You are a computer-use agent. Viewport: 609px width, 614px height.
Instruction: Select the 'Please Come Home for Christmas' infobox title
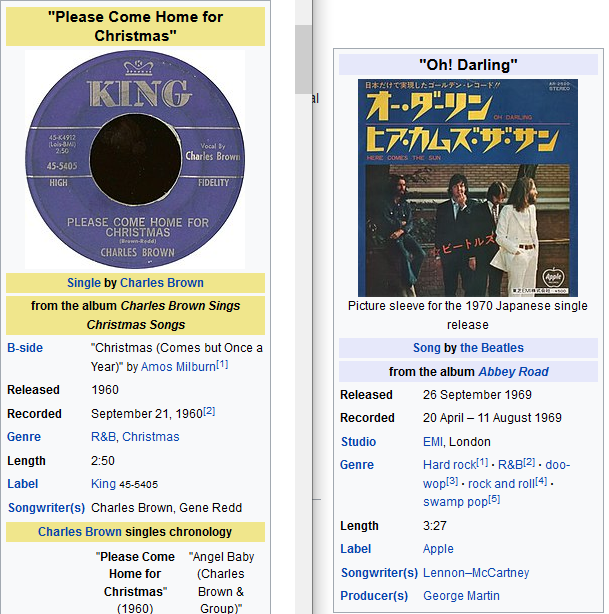pos(136,26)
